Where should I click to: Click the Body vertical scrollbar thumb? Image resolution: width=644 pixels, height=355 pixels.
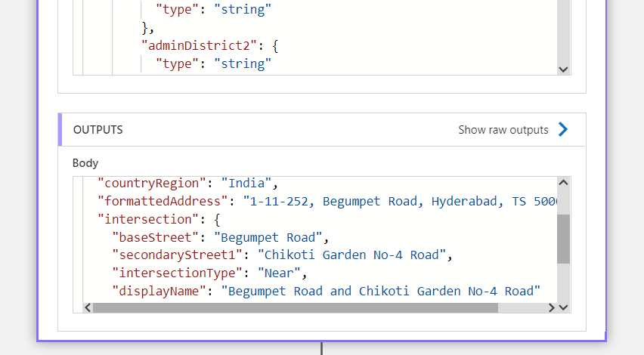point(563,239)
